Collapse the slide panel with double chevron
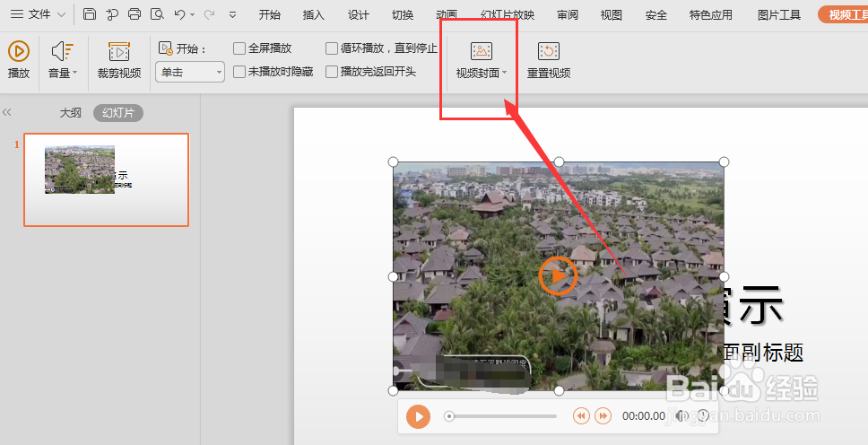868x445 pixels. (6, 112)
